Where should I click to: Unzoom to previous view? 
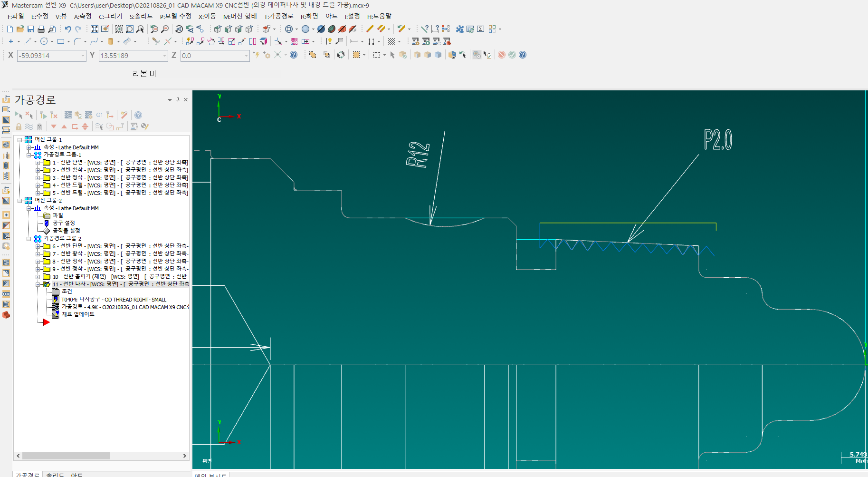154,29
